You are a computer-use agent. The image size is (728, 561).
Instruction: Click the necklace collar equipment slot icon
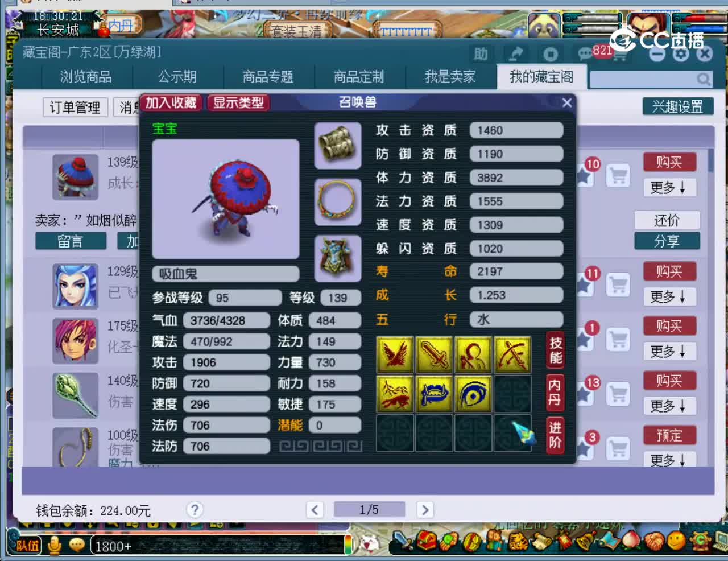(338, 202)
